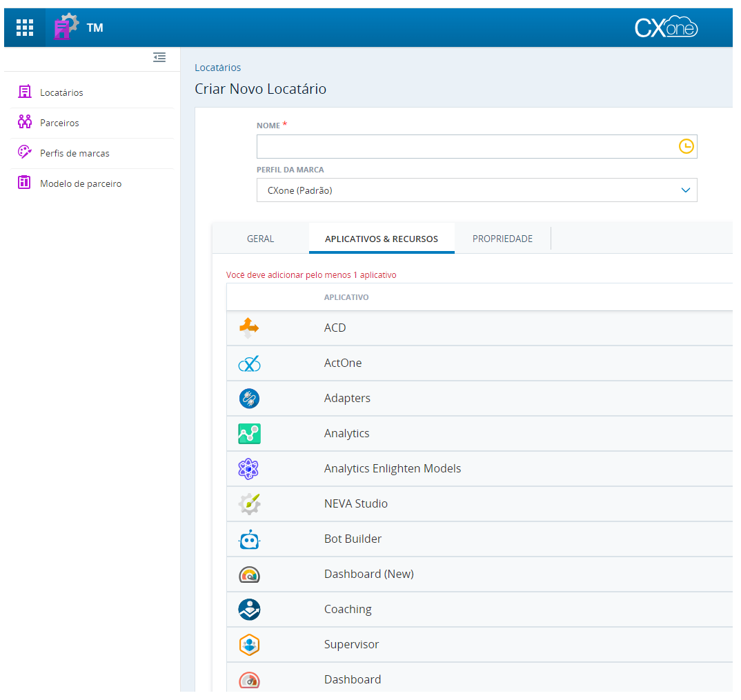This screenshot has width=741, height=700.
Task: Select the Analytics application name
Action: click(x=347, y=433)
